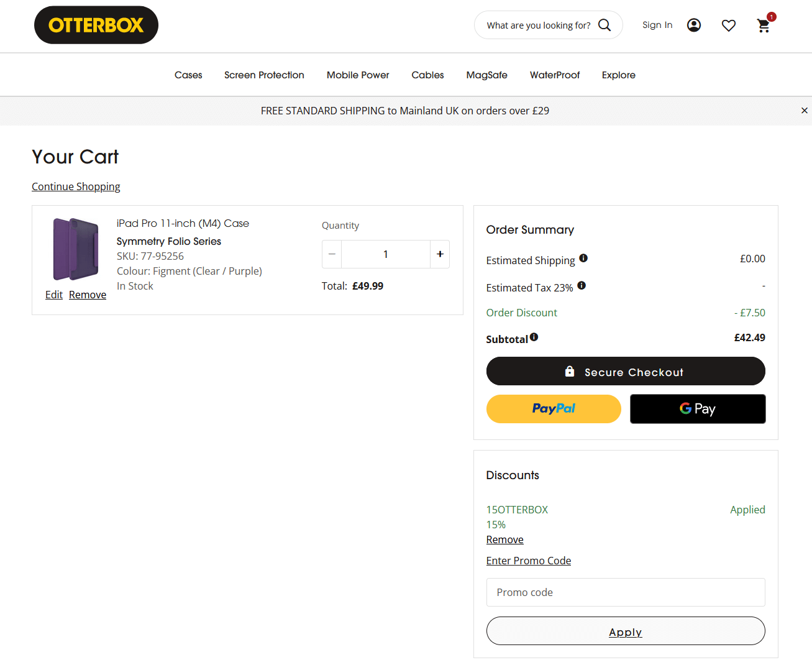Click the Enter Promo Code link

click(x=529, y=561)
